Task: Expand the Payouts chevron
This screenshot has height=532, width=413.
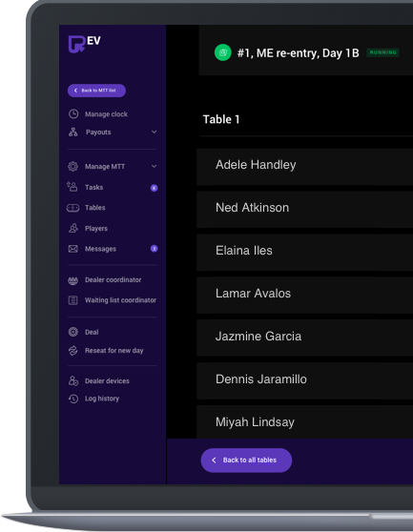Action: point(155,132)
